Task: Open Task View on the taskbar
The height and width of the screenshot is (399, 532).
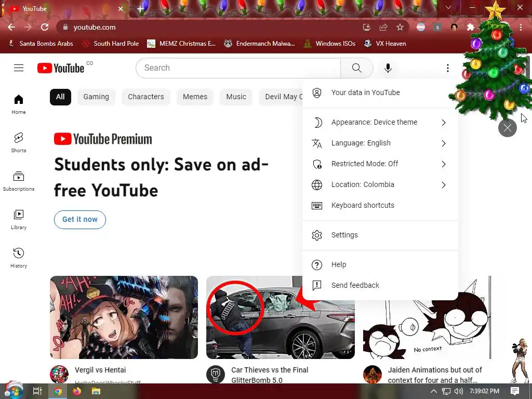Action: [37, 391]
